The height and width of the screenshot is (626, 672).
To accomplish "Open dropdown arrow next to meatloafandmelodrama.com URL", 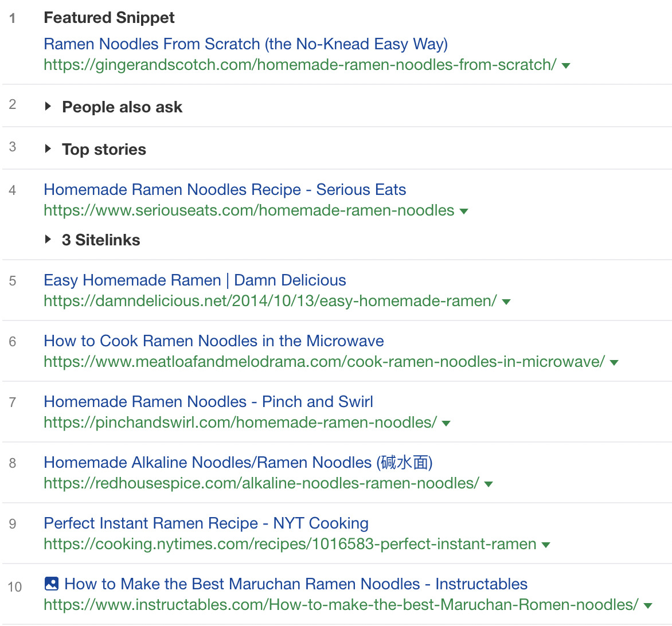I will (x=614, y=362).
